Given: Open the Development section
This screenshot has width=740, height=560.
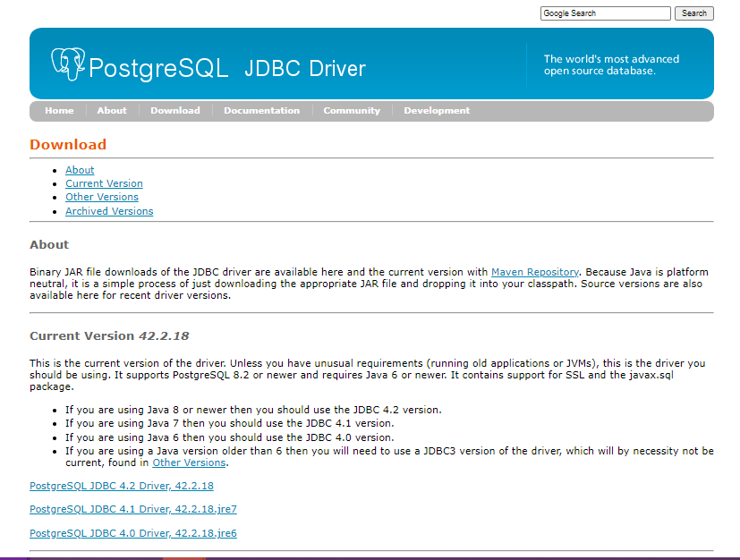Looking at the screenshot, I should point(436,110).
